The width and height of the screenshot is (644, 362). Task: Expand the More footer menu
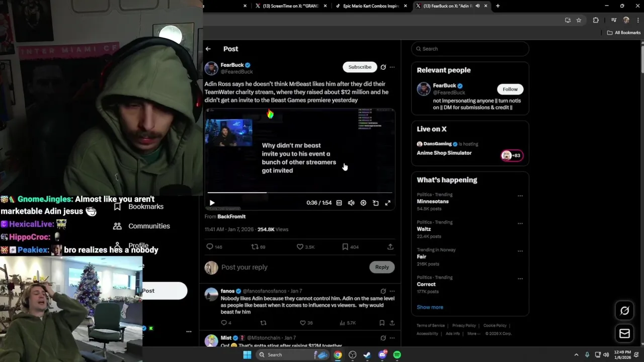tap(473, 333)
